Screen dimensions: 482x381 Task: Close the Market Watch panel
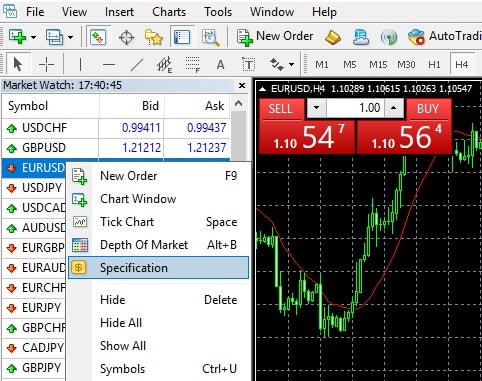point(242,86)
